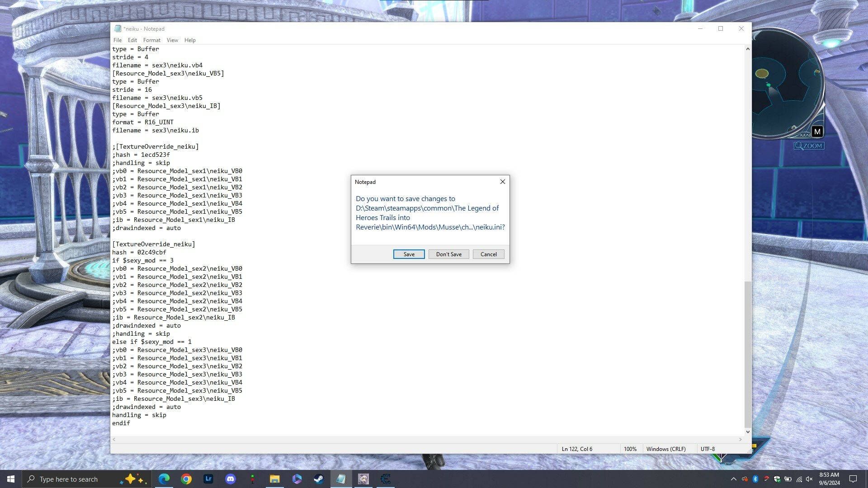Open the Action Center notifications icon

pos(853,479)
